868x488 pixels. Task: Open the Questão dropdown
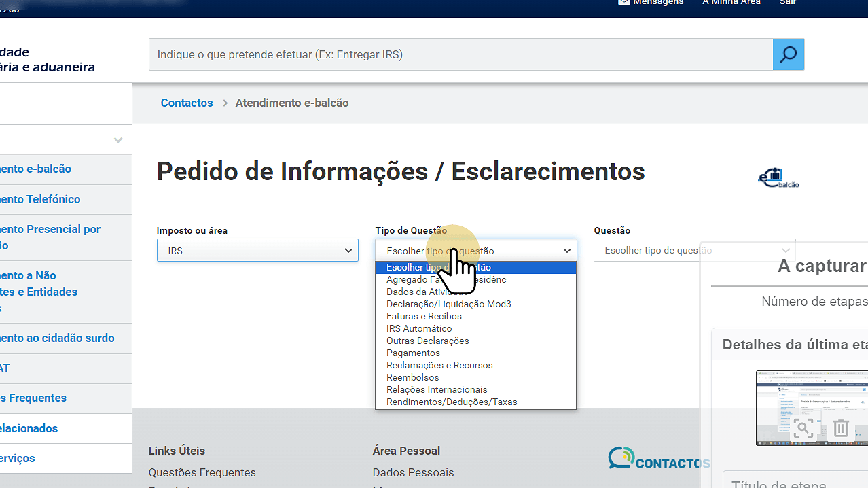point(694,251)
